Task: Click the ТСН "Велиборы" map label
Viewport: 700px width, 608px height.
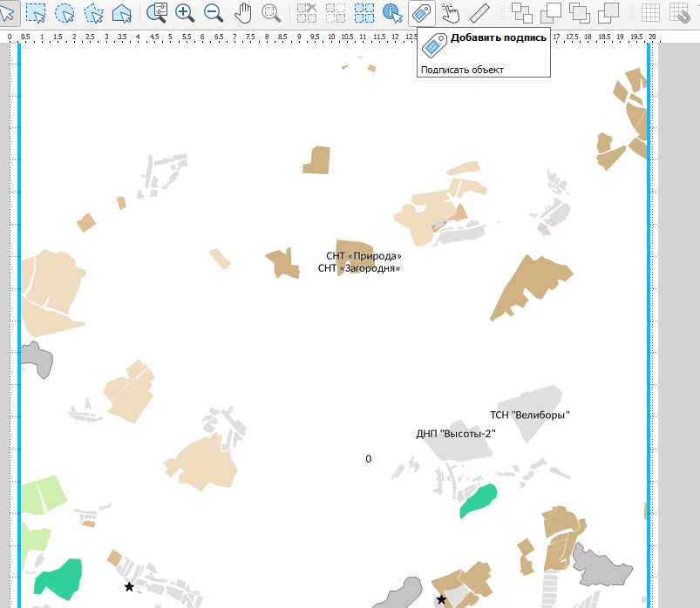Action: point(529,415)
